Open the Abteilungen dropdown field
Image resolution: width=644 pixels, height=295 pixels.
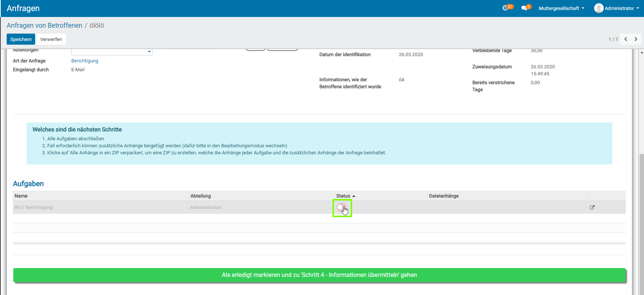(149, 51)
